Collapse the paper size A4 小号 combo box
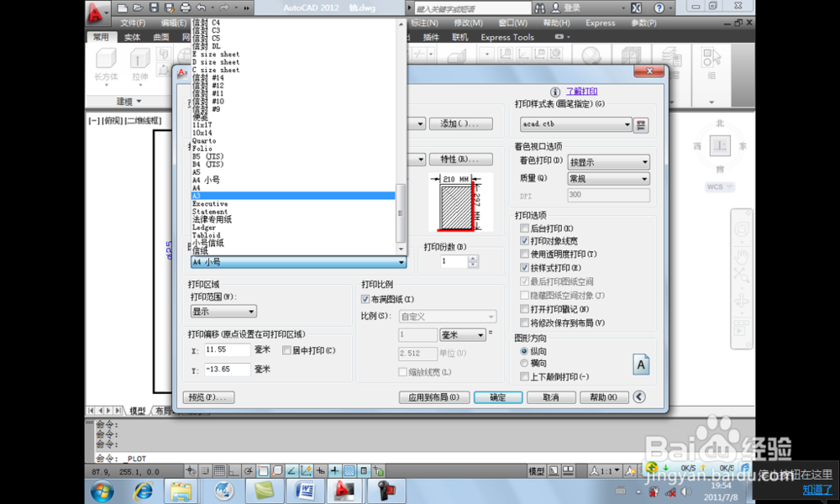This screenshot has height=504, width=840. tap(298, 262)
